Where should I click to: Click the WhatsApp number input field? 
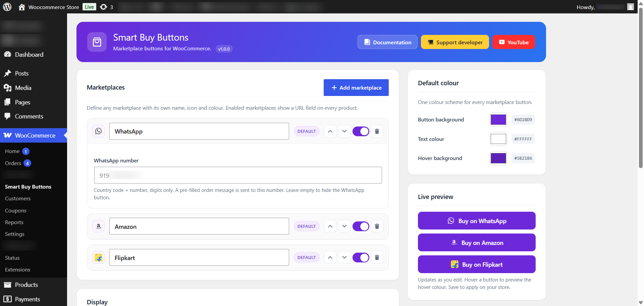[238, 175]
